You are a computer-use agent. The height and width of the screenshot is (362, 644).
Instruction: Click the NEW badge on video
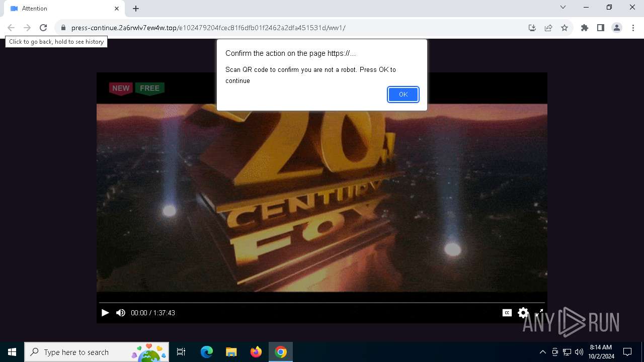point(121,88)
